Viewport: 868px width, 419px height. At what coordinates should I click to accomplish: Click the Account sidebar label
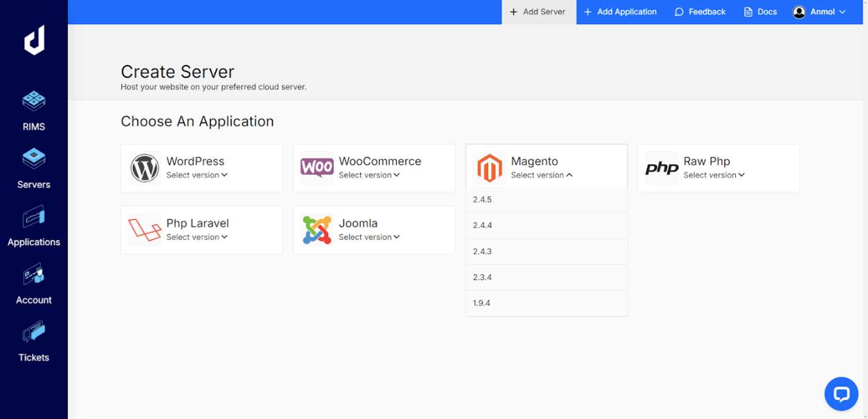click(34, 300)
